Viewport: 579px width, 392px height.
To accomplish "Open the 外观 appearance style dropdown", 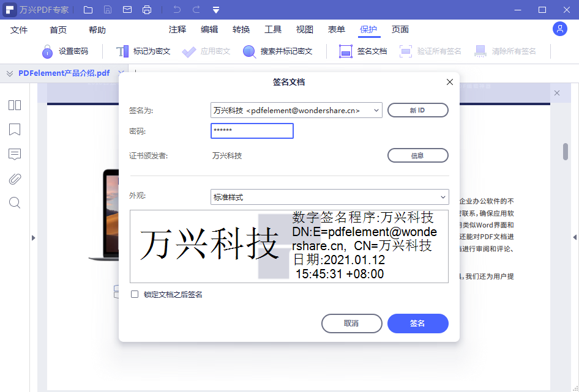I will 446,197.
